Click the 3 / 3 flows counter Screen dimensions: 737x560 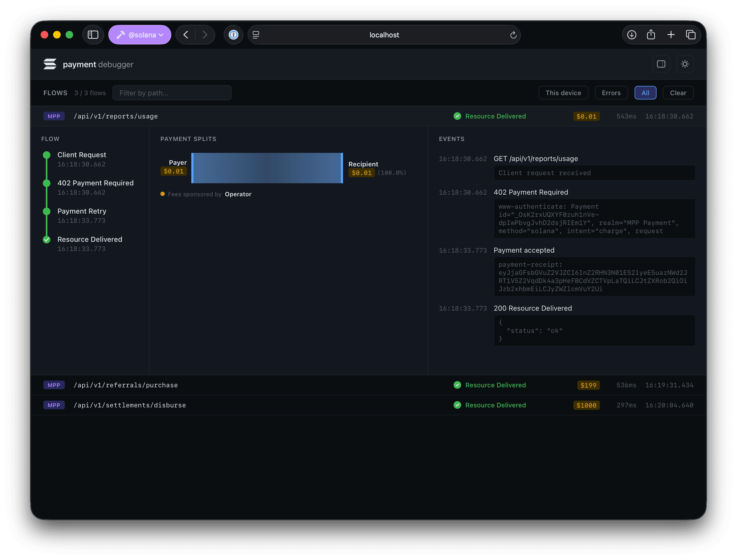(x=90, y=93)
